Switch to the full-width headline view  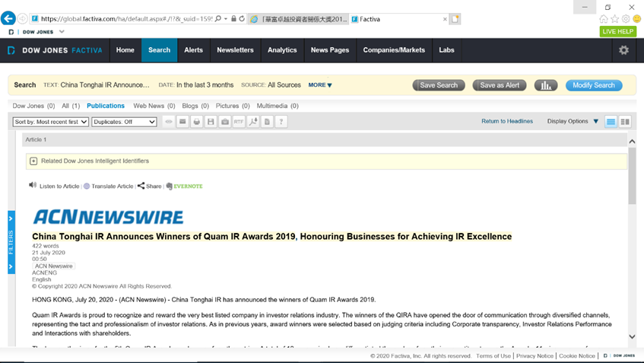[x=611, y=122]
